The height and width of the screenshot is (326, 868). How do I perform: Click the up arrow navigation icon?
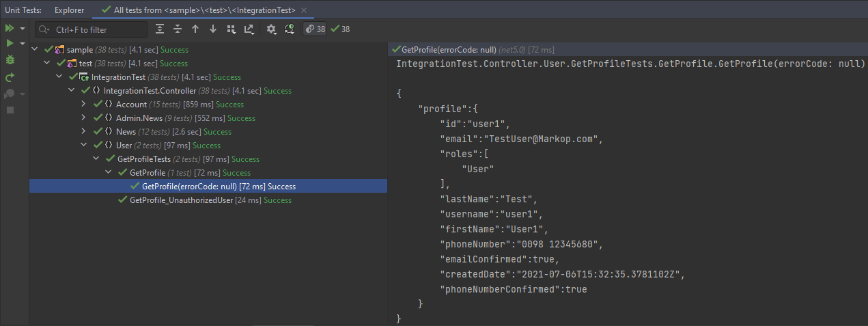tap(195, 29)
